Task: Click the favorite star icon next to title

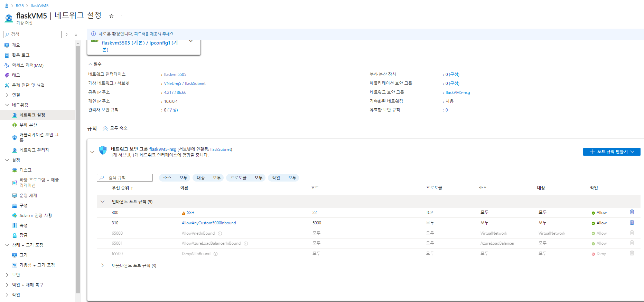Action: coord(111,16)
